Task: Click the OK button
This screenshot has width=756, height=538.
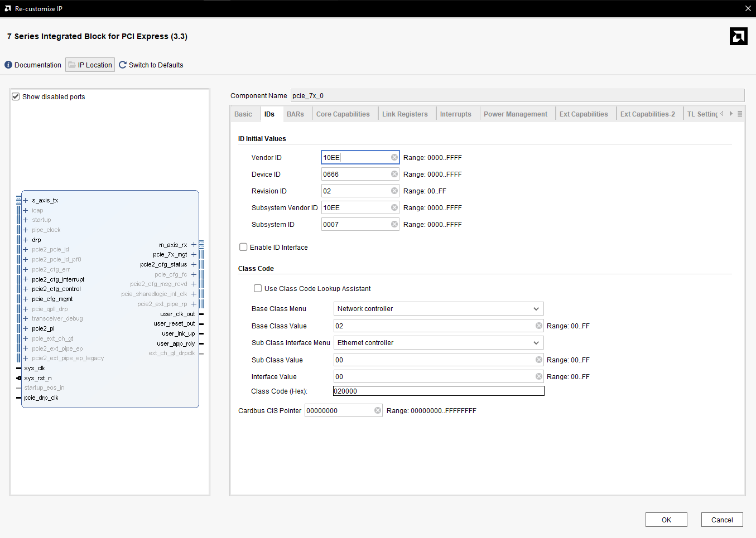Action: click(666, 520)
